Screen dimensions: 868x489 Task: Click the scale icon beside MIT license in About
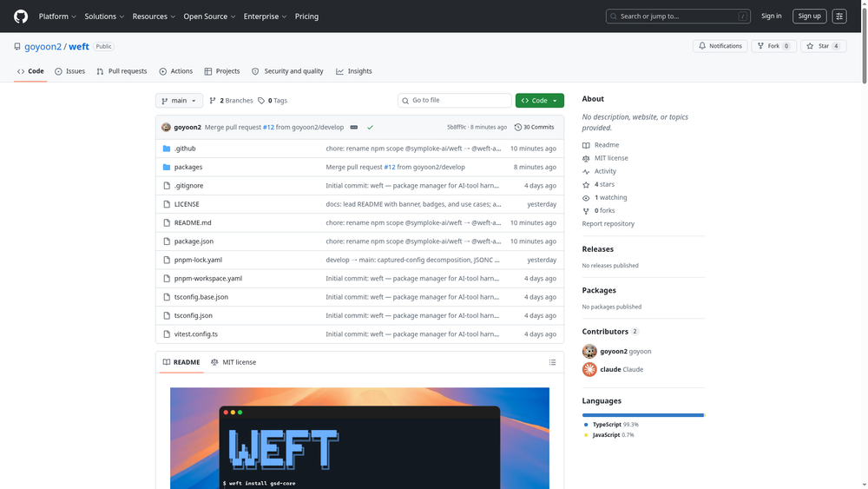pyautogui.click(x=586, y=158)
